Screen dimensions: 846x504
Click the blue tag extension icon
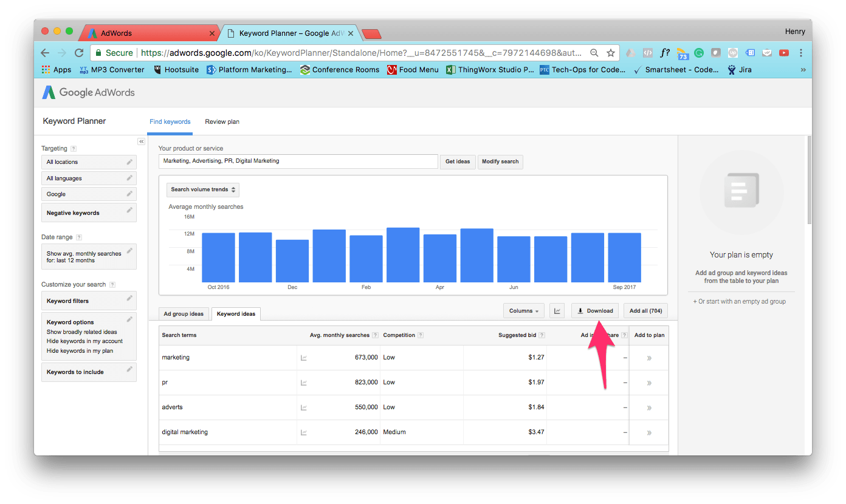750,53
